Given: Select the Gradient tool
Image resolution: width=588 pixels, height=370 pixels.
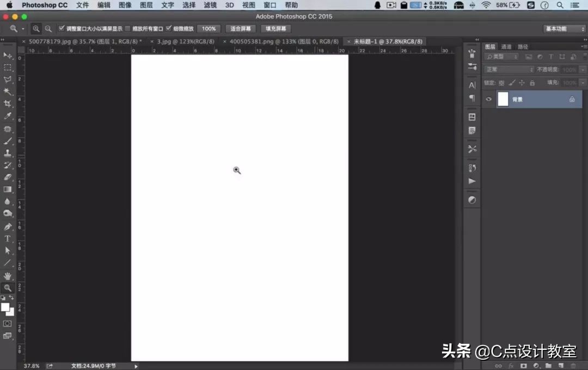Looking at the screenshot, I should (x=8, y=189).
